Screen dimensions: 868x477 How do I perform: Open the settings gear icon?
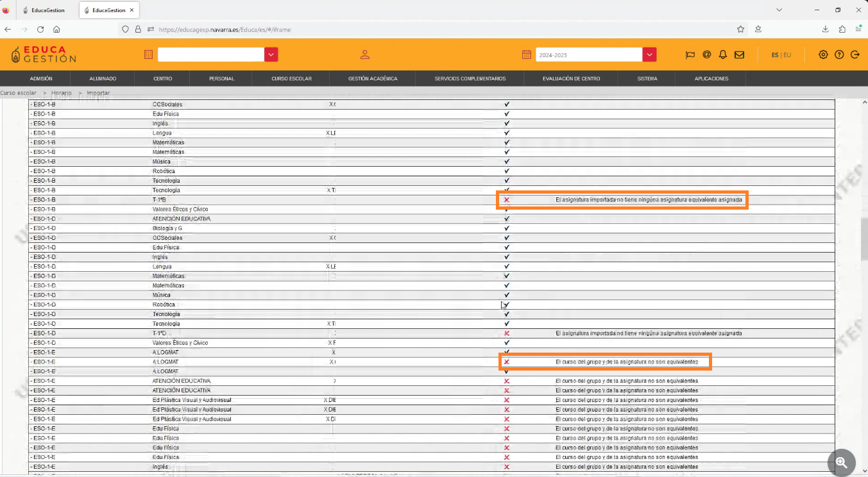tap(823, 55)
